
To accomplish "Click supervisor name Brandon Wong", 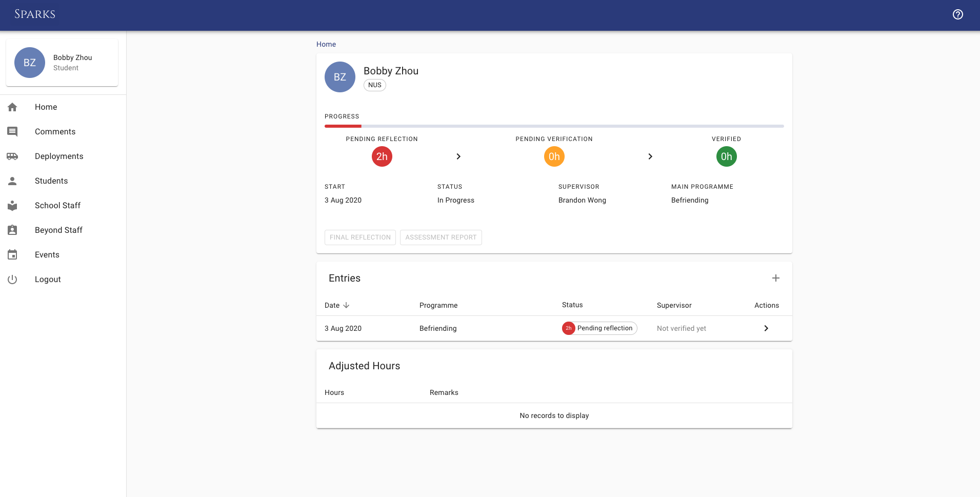I will coord(582,200).
